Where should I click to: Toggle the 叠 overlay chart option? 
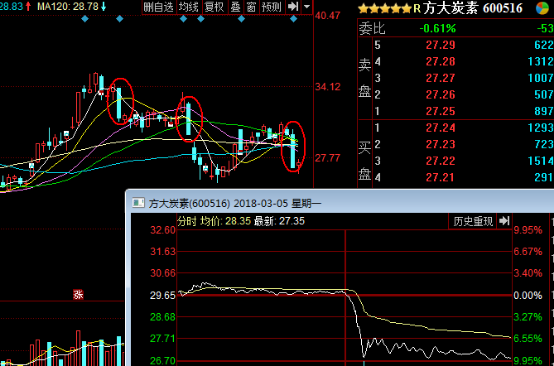pyautogui.click(x=236, y=7)
